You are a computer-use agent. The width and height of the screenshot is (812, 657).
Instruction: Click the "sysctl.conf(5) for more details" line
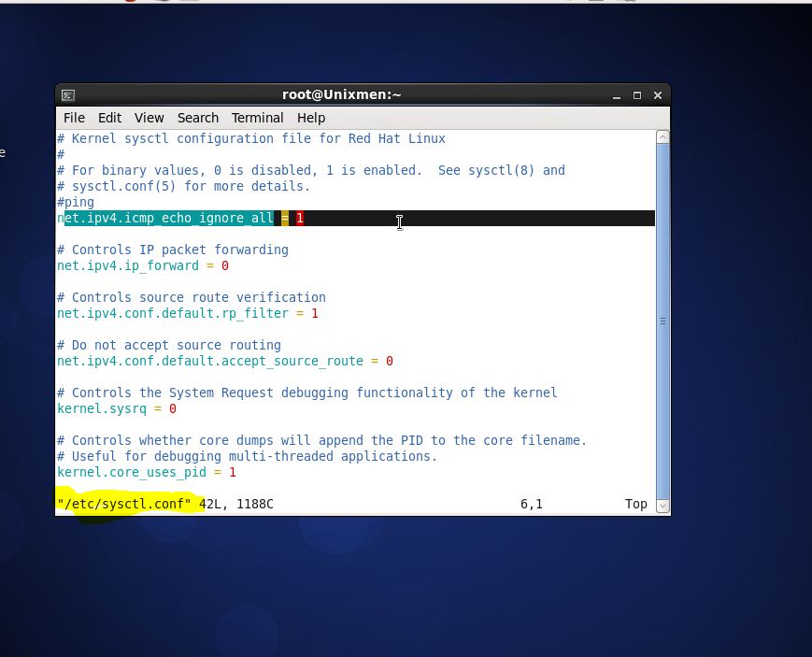183,187
